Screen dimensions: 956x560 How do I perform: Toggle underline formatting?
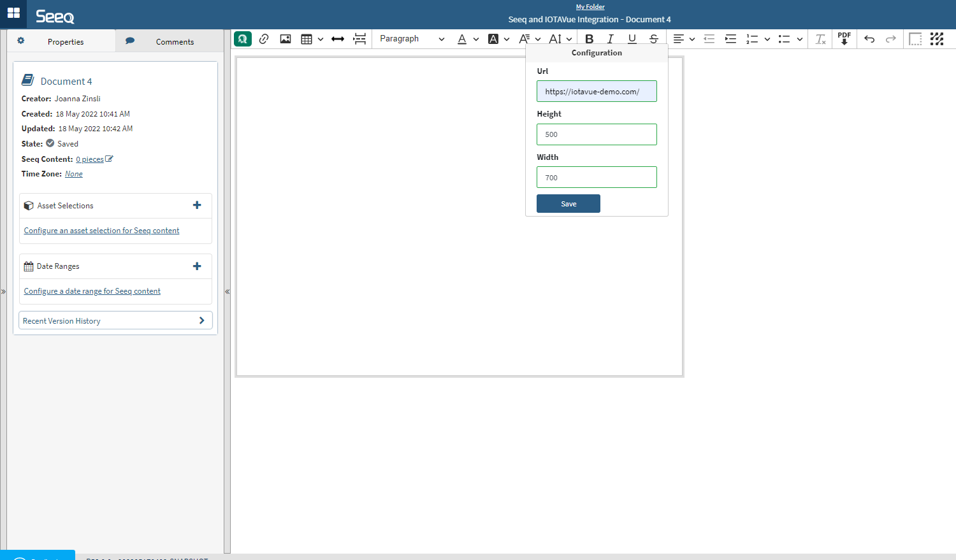point(632,39)
